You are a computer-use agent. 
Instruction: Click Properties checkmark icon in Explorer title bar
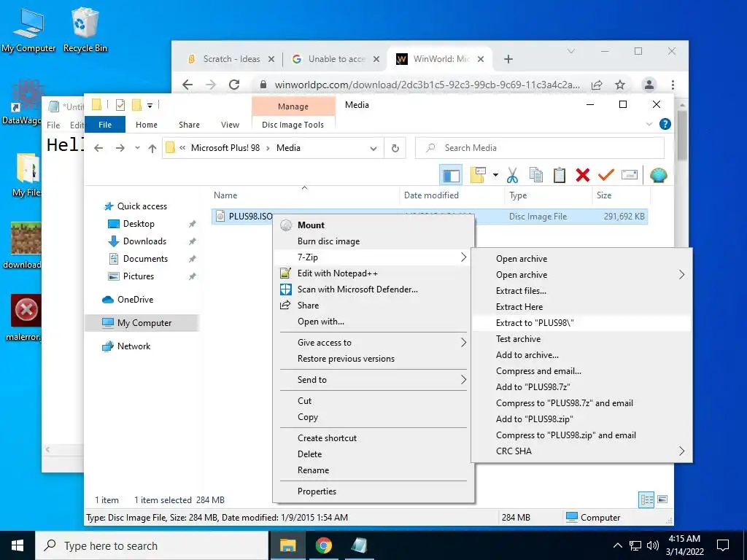tap(120, 105)
